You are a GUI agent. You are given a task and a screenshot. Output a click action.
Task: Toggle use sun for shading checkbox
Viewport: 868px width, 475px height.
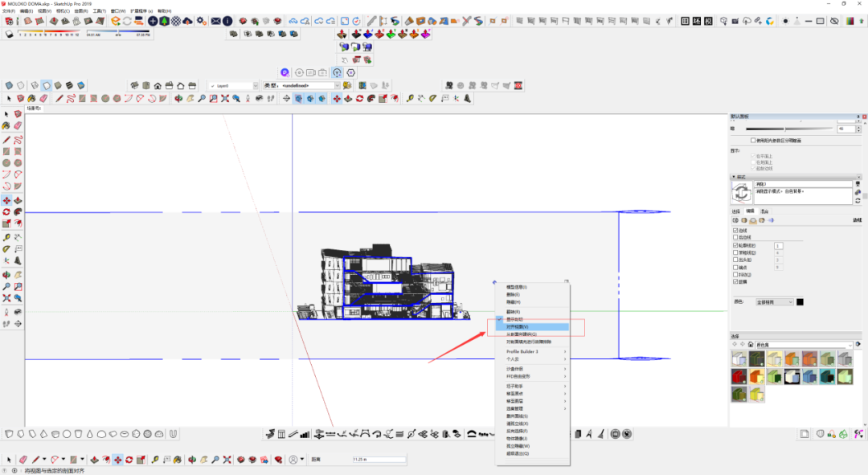[753, 141]
